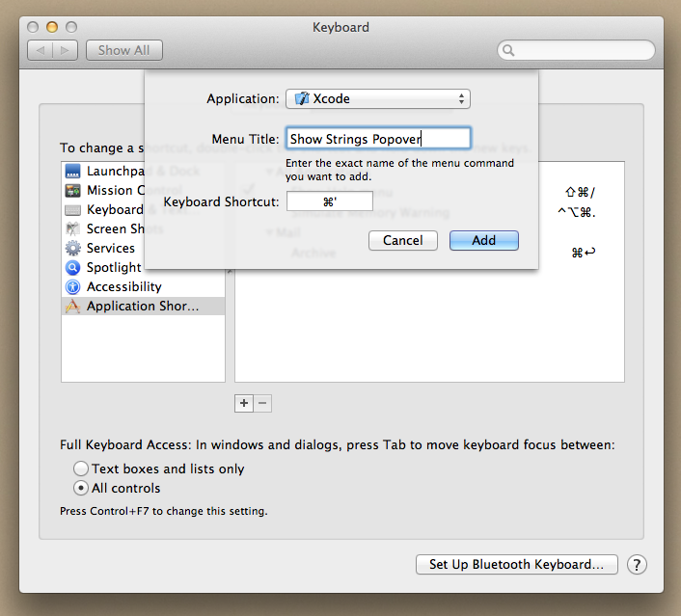Viewport: 681px width, 616px height.
Task: Click the ⌘↩ shortcut value
Action: [584, 253]
